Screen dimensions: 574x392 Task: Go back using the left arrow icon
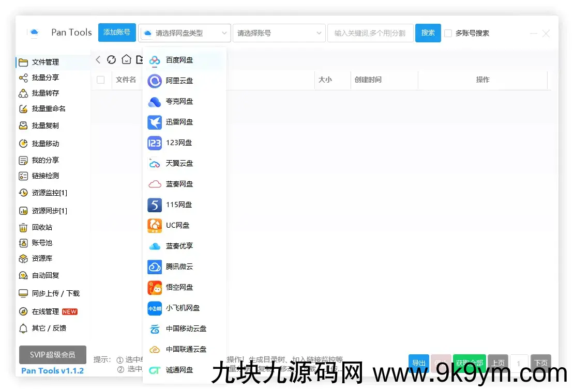click(98, 60)
